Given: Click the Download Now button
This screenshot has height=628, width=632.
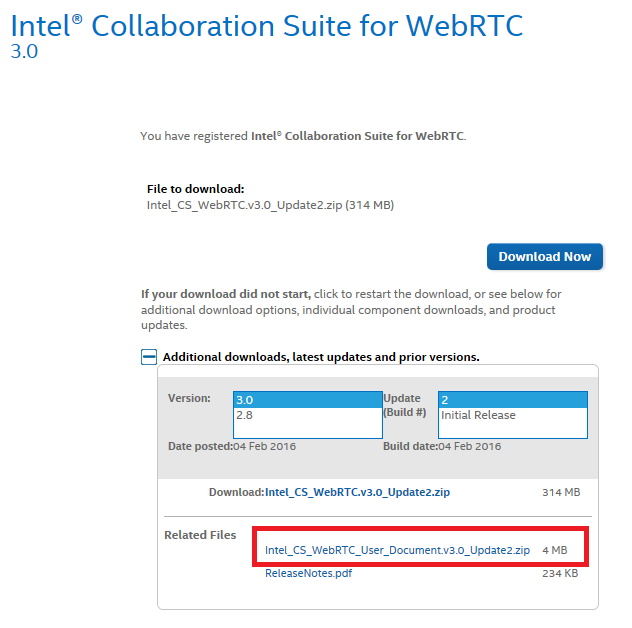Looking at the screenshot, I should (545, 256).
